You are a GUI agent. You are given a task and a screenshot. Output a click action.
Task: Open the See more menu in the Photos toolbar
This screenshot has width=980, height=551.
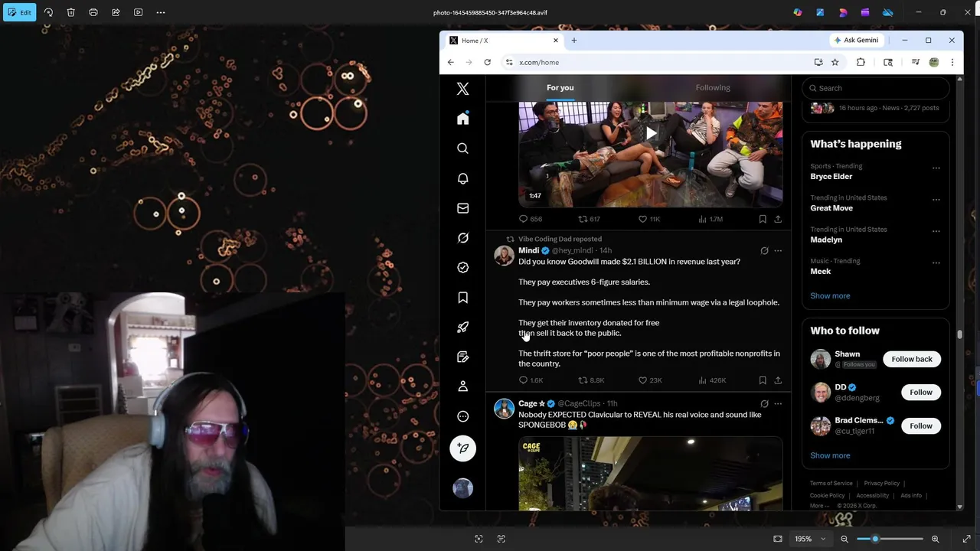click(161, 12)
